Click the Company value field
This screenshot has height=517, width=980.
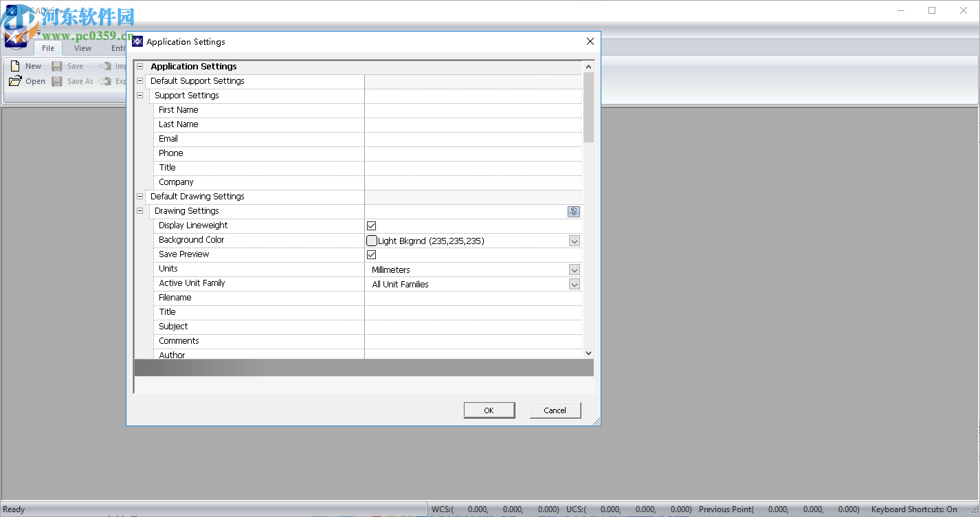(x=473, y=182)
